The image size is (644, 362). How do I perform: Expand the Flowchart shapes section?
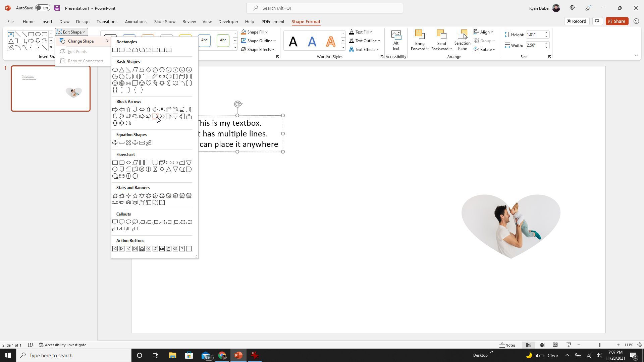(x=125, y=154)
